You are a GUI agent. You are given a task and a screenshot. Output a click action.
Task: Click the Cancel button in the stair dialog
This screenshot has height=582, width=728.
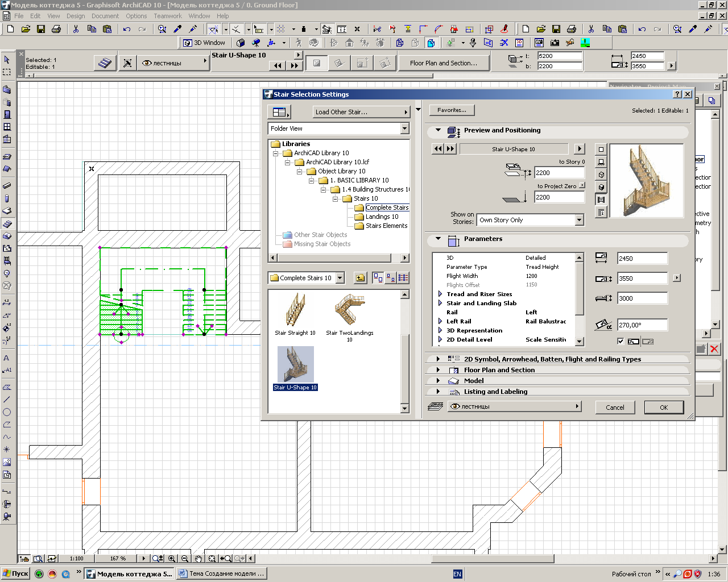615,408
